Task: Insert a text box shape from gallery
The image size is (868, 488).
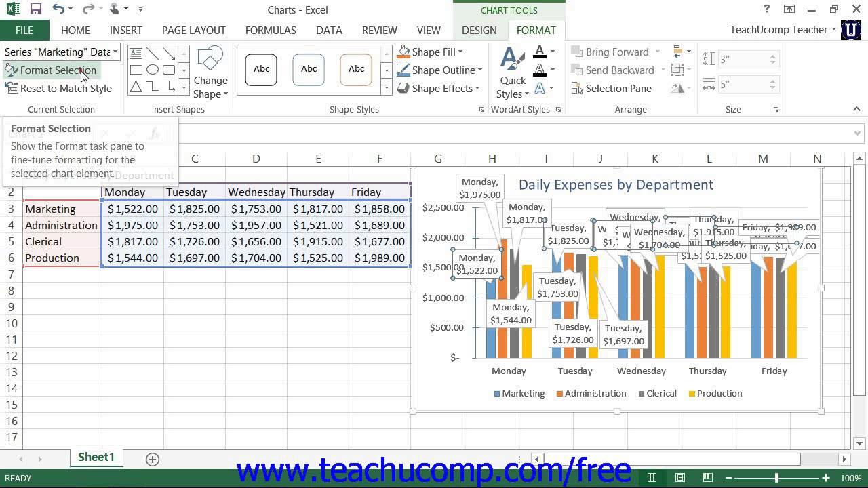Action: pos(136,53)
